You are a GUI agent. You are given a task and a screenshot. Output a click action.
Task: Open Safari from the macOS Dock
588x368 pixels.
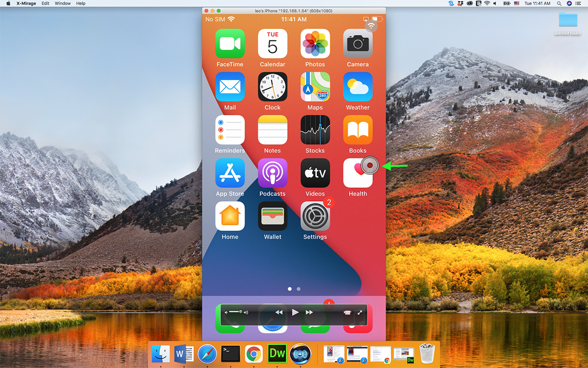[x=207, y=354]
